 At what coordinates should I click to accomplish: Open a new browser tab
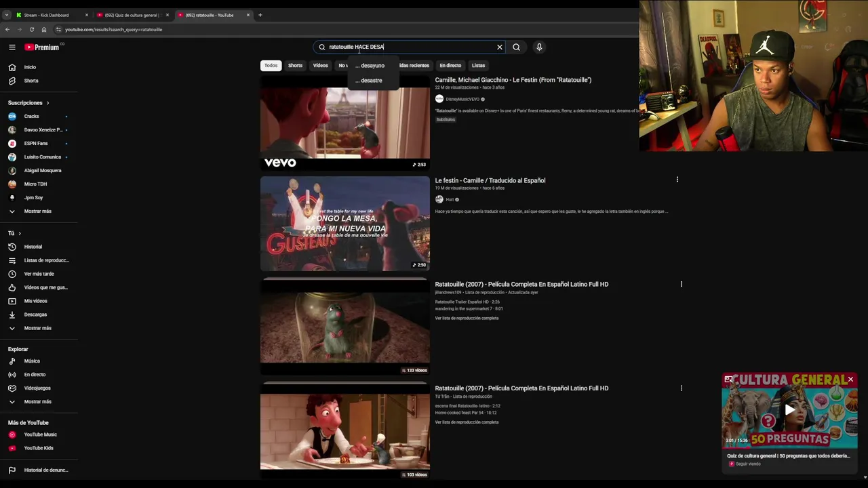pyautogui.click(x=260, y=15)
